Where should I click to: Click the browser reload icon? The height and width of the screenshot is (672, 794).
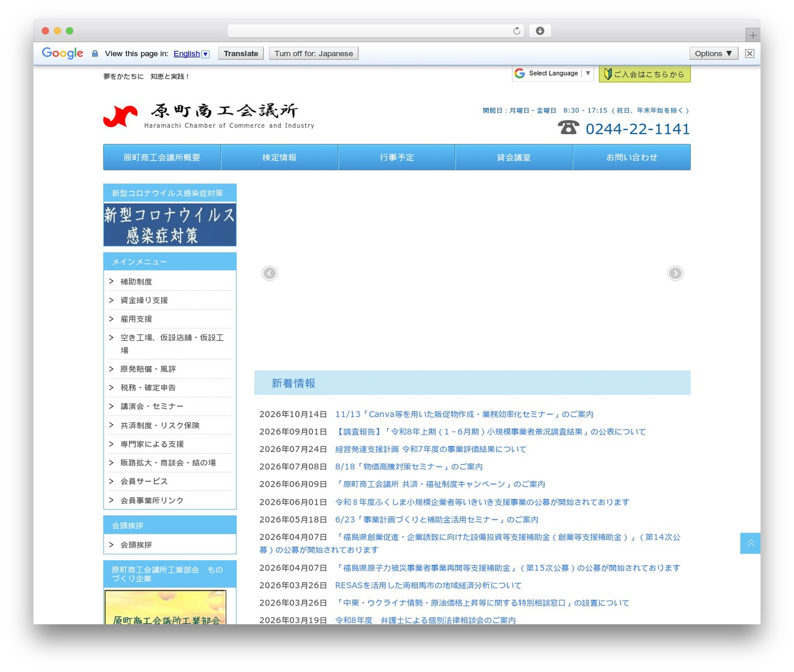coord(517,31)
